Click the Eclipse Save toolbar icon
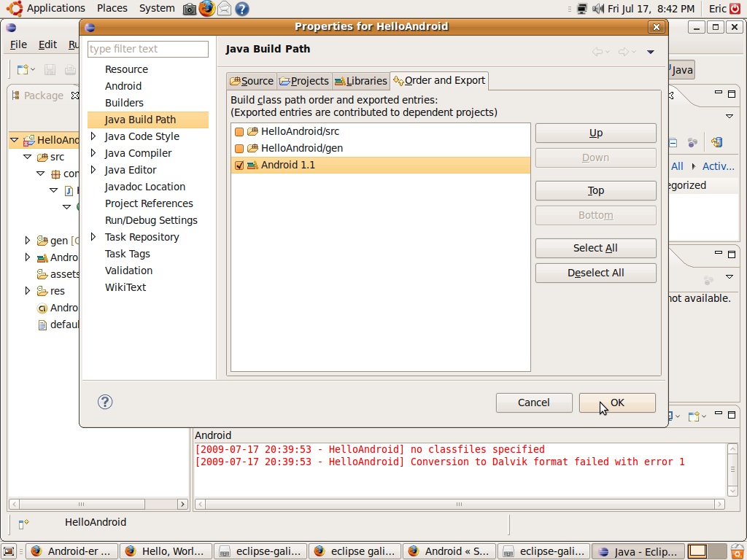This screenshot has height=560, width=747. click(x=50, y=70)
